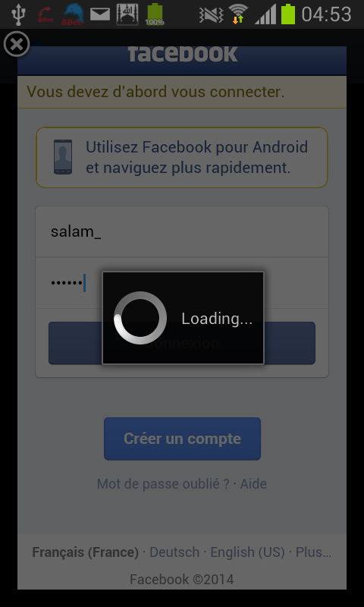Open the Utilisez Facebook pour Android banner
The image size is (364, 607).
coord(182,158)
